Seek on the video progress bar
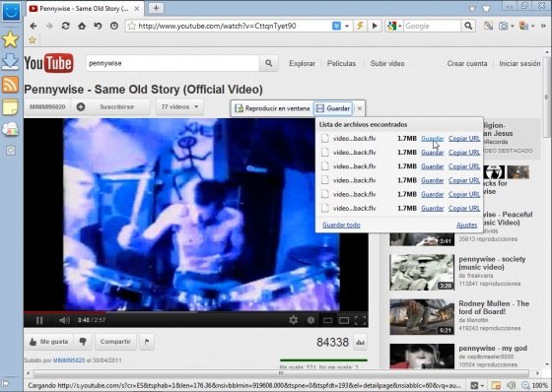Viewport: 552px width, 392px height. tap(196, 312)
